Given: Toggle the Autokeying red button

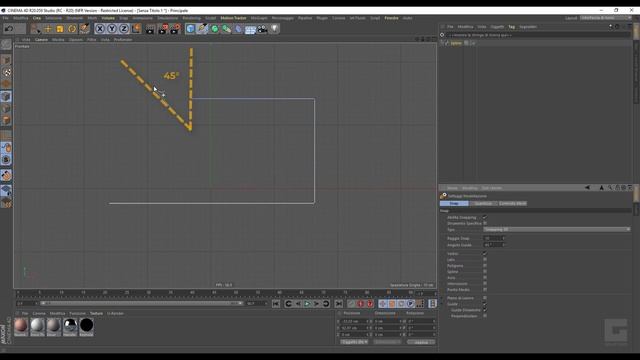Looking at the screenshot, I should (360, 304).
